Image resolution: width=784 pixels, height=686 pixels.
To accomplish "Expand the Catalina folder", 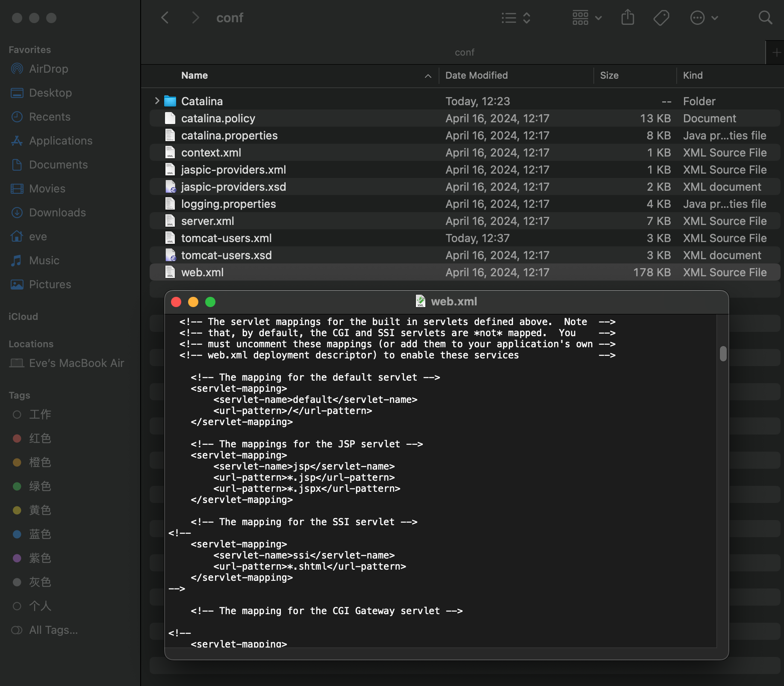I will pyautogui.click(x=156, y=101).
